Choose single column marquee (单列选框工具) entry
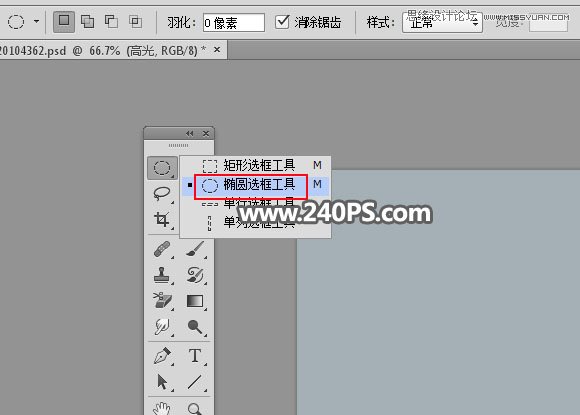The image size is (580, 415). (255, 223)
